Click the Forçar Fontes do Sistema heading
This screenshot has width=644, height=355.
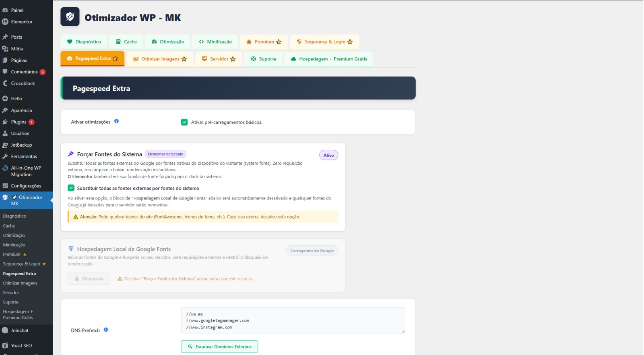(x=109, y=154)
